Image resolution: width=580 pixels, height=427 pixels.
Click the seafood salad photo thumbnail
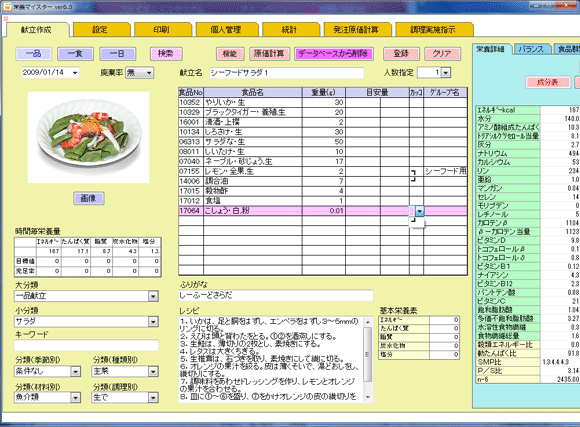89,137
